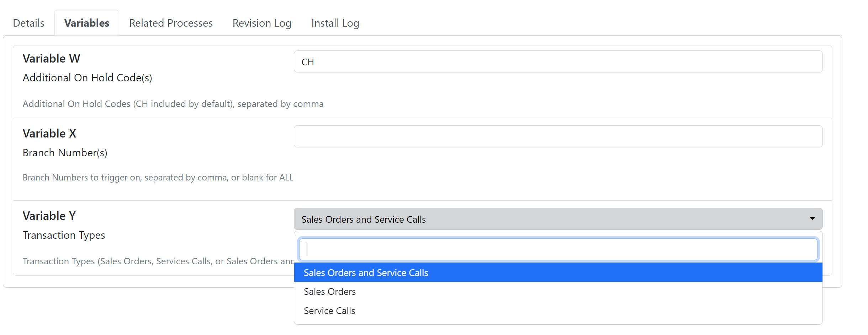Screen dimensions: 868x335
Task: Select the Sales Orders option
Action: [558, 291]
